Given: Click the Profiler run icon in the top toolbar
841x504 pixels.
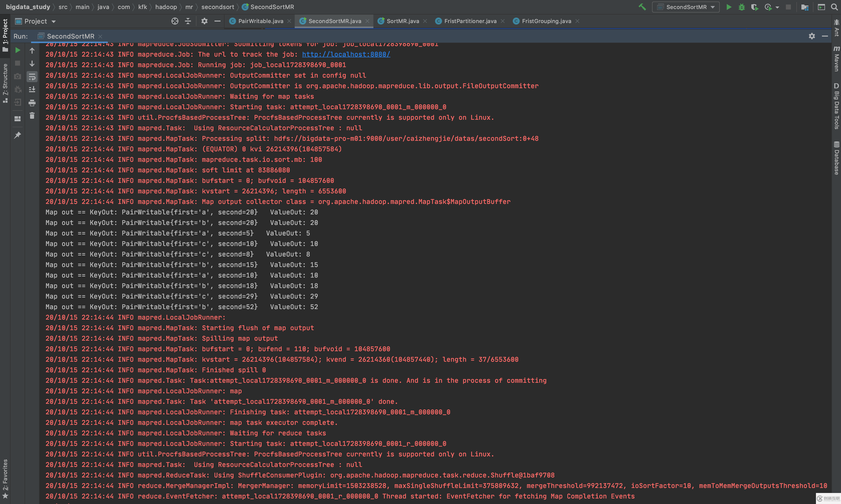Looking at the screenshot, I should (x=768, y=7).
